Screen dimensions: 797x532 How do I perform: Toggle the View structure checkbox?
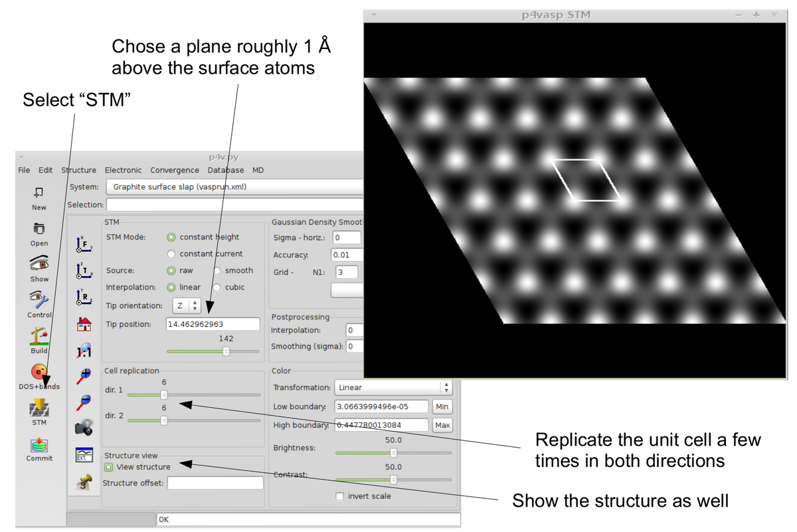click(x=108, y=467)
